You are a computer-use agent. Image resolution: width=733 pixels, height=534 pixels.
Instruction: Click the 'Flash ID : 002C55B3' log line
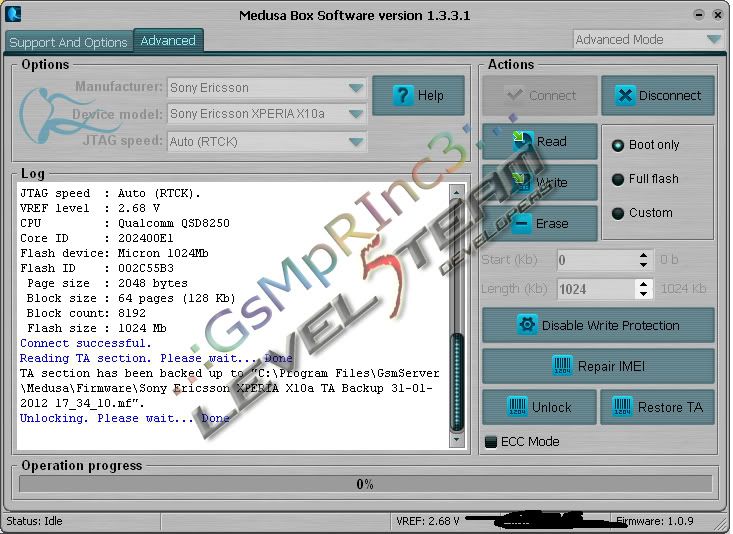click(x=97, y=268)
